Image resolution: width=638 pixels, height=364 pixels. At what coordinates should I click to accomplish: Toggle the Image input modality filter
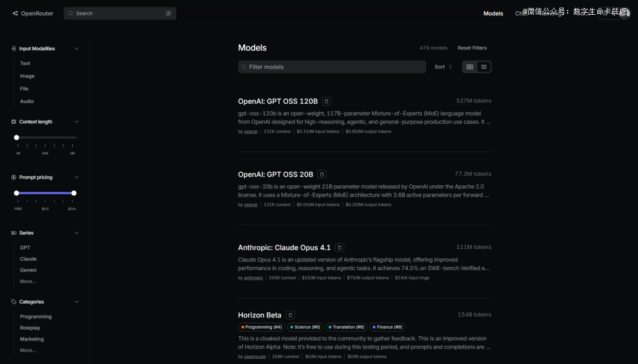click(27, 76)
